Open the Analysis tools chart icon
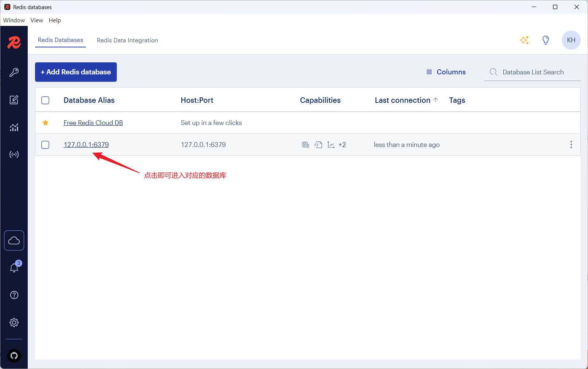The image size is (588, 369). coord(14,127)
